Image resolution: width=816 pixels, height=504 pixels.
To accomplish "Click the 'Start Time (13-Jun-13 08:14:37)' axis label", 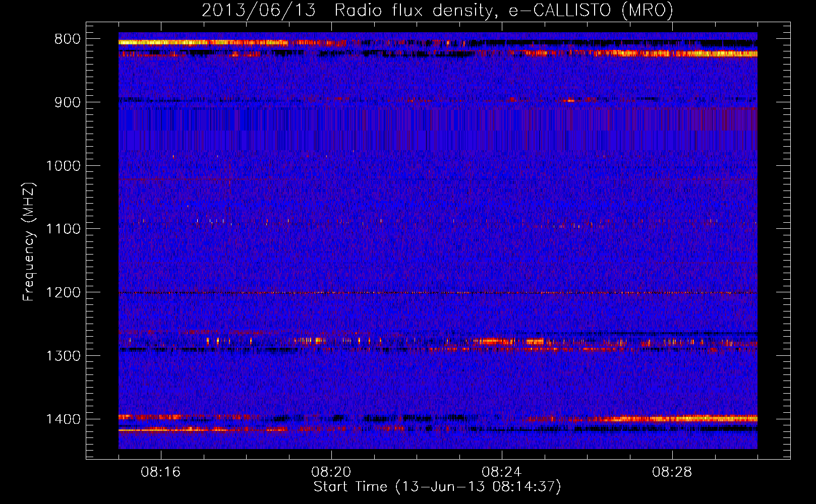I will (437, 487).
